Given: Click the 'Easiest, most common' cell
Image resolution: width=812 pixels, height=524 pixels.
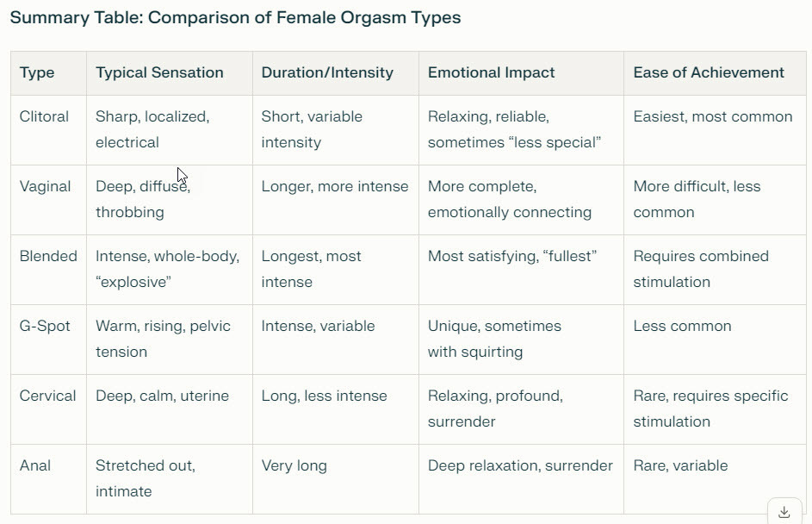Looking at the screenshot, I should tap(713, 116).
